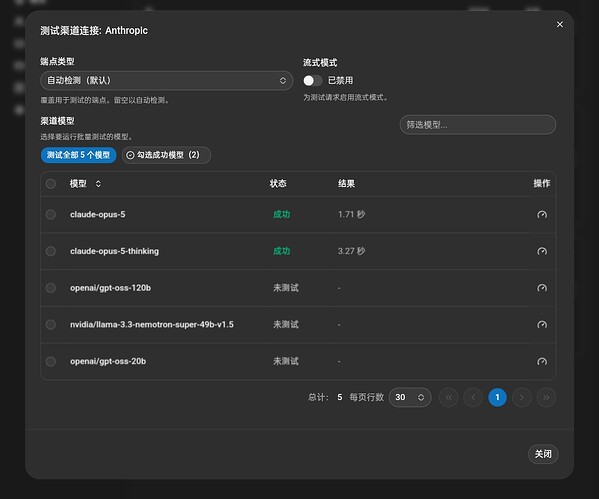Check the claude-opus-5-thinking row checkbox
This screenshot has height=499, width=599.
51,251
